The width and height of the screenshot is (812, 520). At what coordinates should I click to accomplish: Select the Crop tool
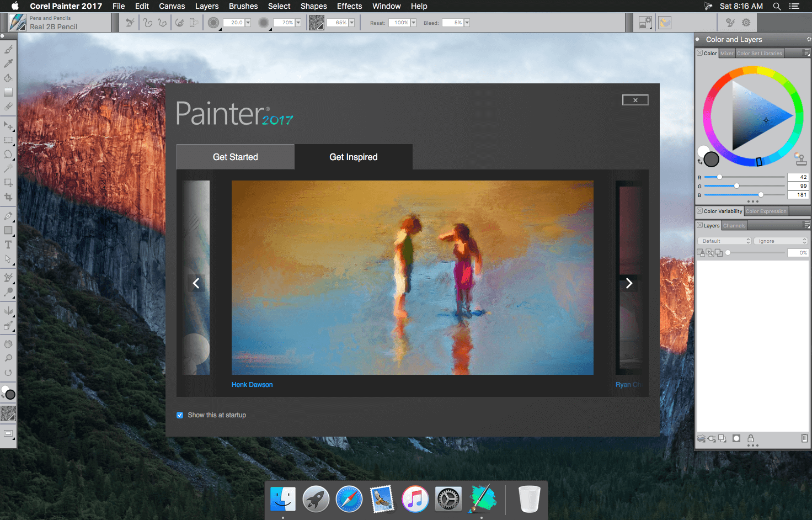tap(8, 197)
